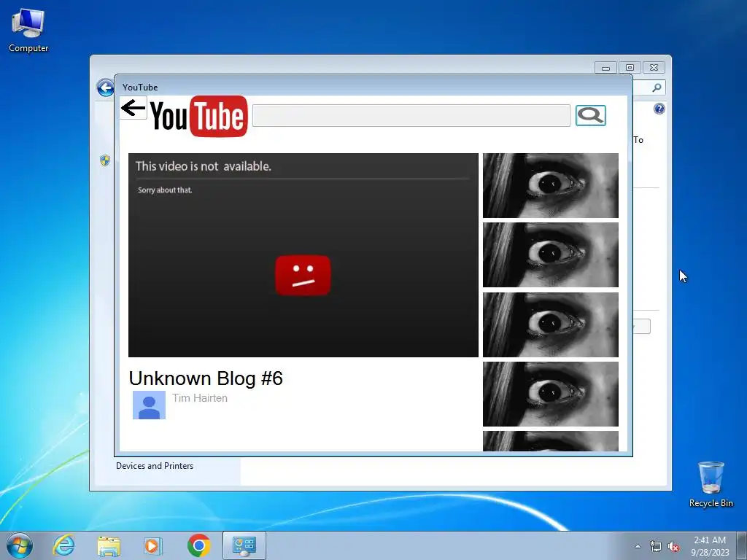This screenshot has height=560, width=747.
Task: Click the active Control Panel taskbar button
Action: pos(244,545)
